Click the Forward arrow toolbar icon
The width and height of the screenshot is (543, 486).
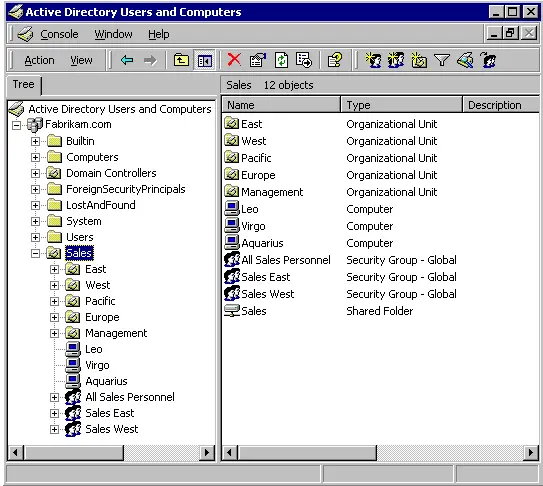[x=150, y=61]
